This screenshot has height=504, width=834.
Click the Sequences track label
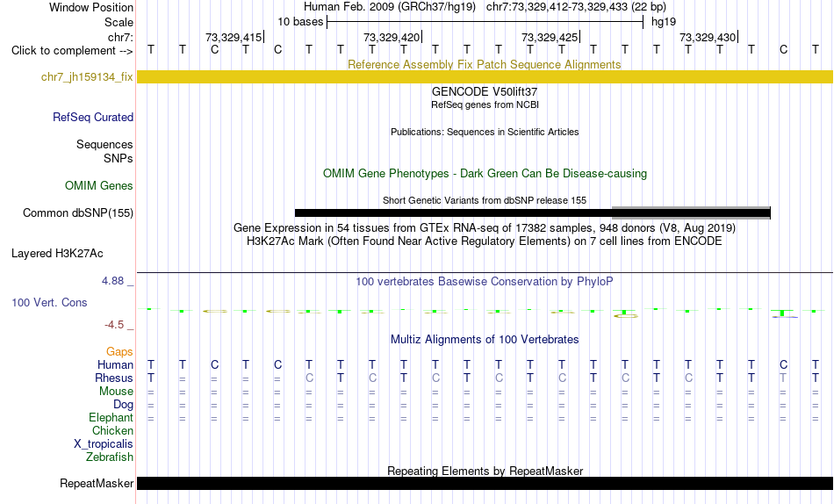(x=104, y=144)
